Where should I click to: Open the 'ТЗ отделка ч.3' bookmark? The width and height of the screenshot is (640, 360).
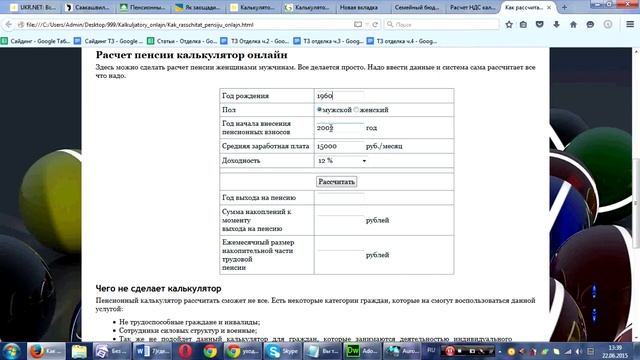coord(329,41)
